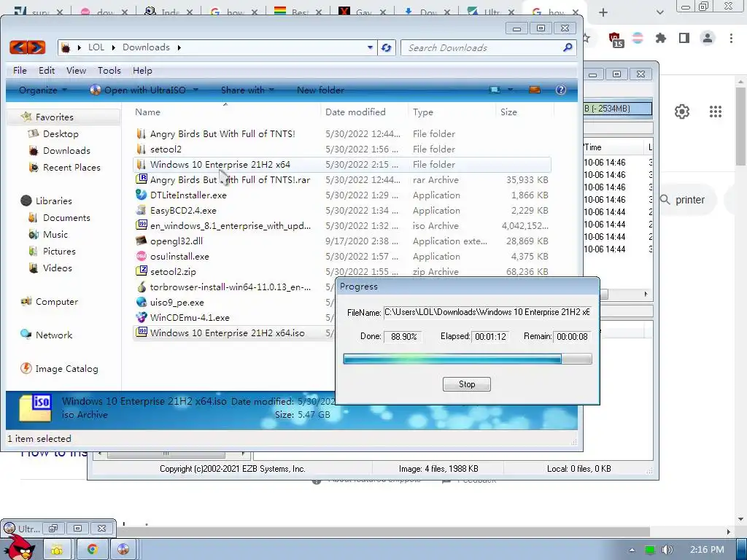This screenshot has height=560, width=747.
Task: Expand the views options arrow
Action: tap(510, 90)
